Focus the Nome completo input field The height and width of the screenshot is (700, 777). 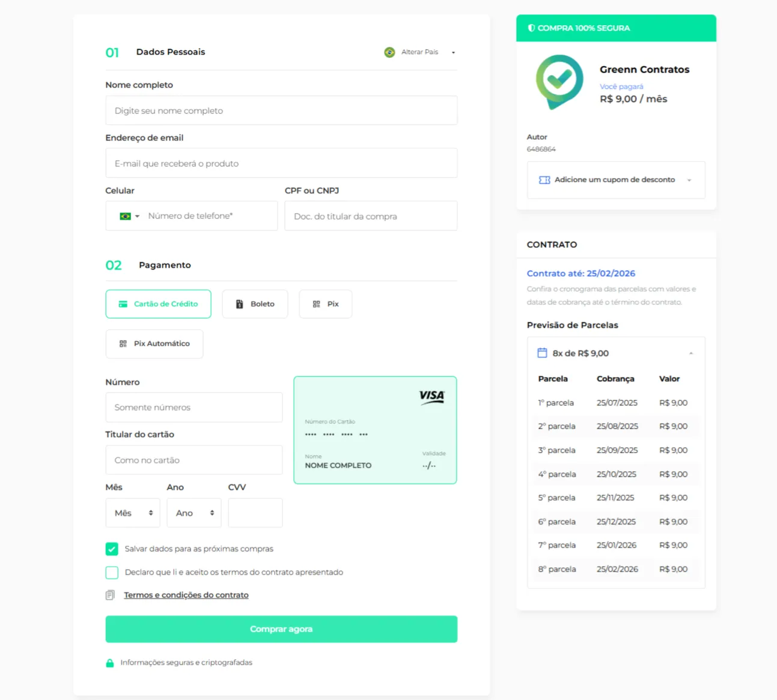pyautogui.click(x=281, y=111)
